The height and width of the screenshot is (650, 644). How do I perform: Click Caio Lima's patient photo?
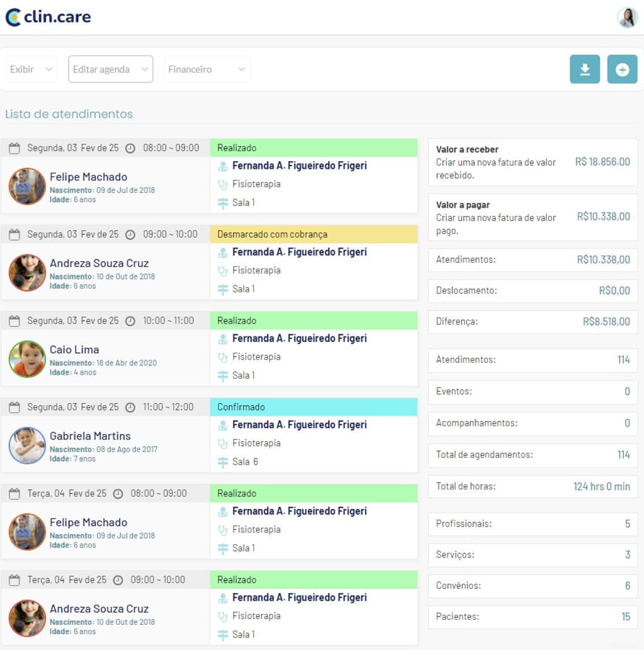tap(27, 359)
